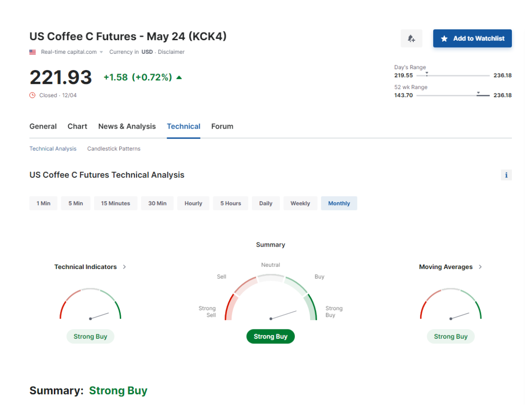Open the News & Analysis tab
This screenshot has width=525, height=420.
(x=127, y=126)
